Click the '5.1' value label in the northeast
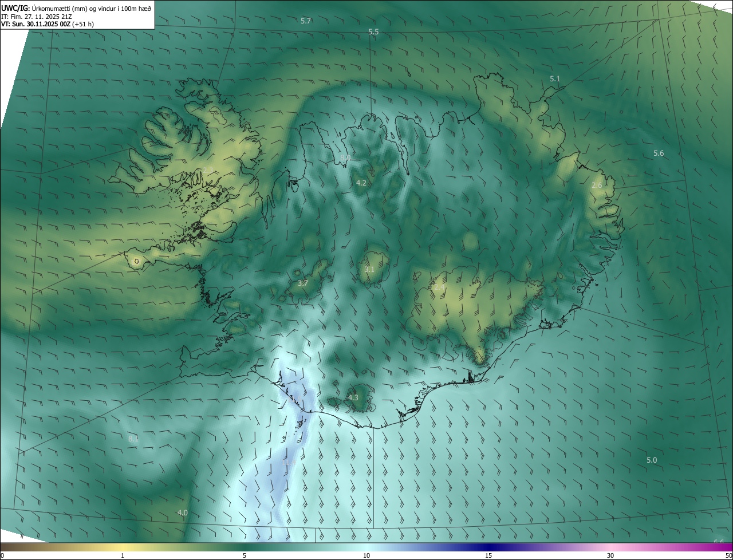 [555, 78]
